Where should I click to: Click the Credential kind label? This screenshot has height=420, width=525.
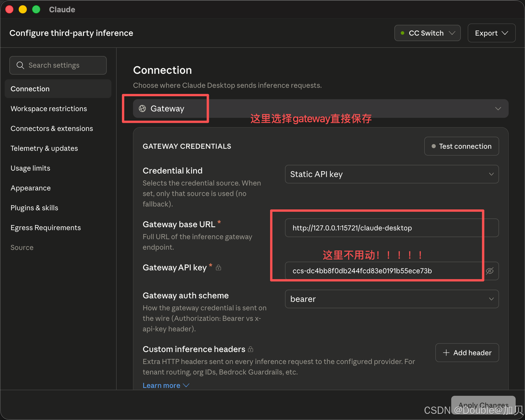[172, 171]
